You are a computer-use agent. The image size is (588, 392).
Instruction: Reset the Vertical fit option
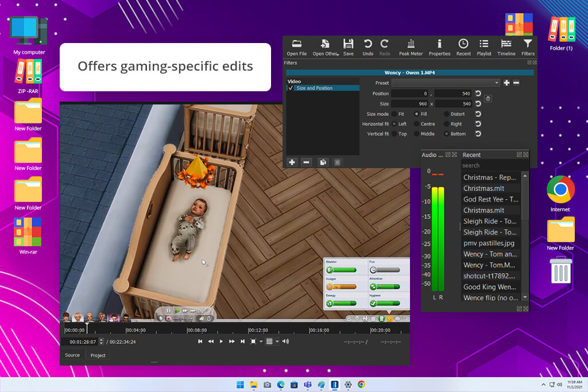coord(478,134)
